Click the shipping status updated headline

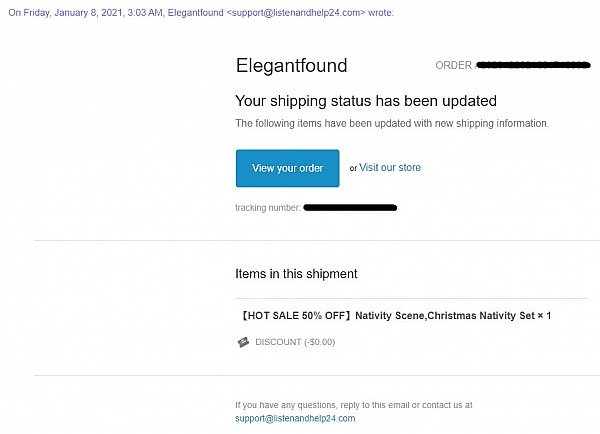(x=366, y=101)
